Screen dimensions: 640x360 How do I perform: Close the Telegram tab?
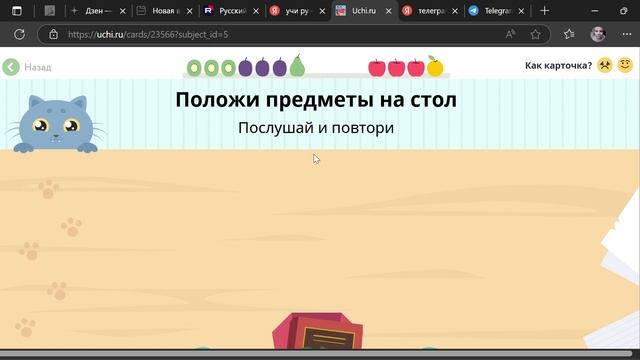coord(521,11)
